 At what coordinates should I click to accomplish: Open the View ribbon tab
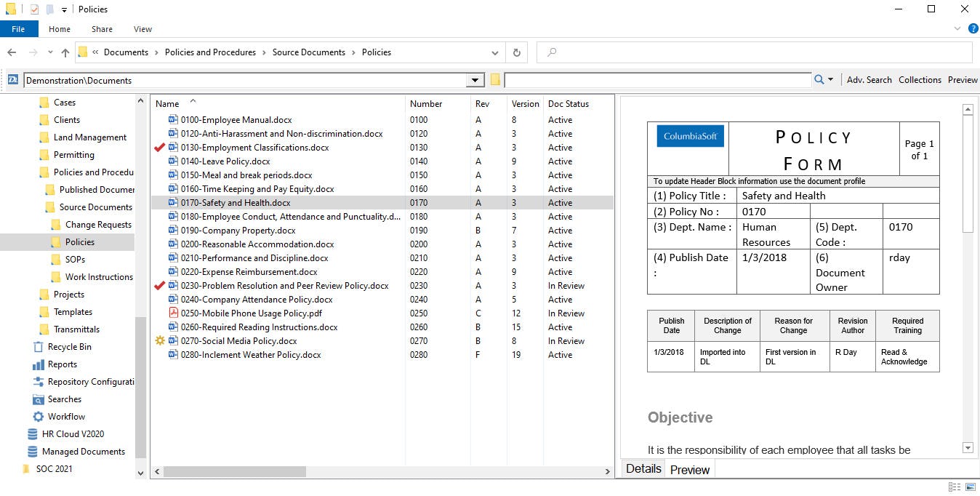tap(142, 28)
